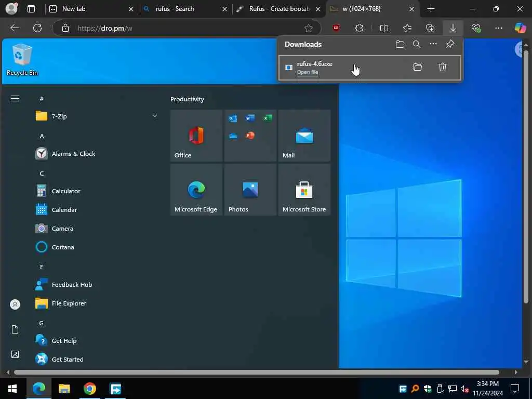The height and width of the screenshot is (399, 532).
Task: Open the Photos tile
Action: coord(250,190)
